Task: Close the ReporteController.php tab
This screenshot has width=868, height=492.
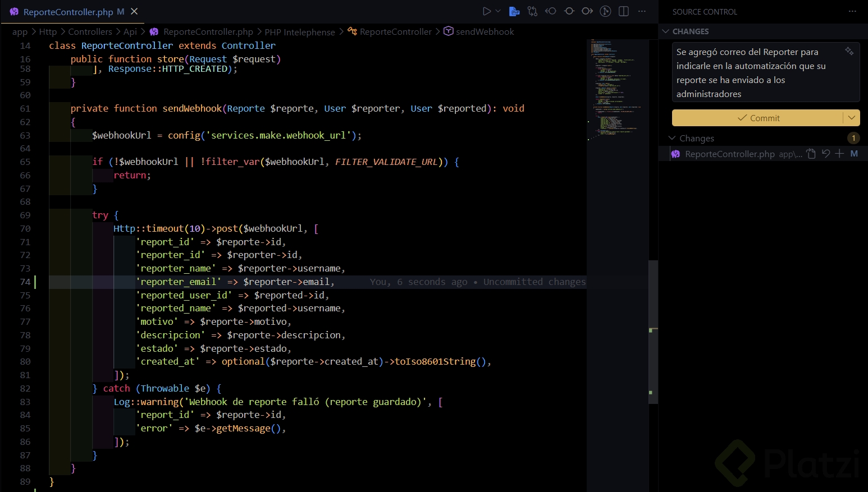Action: tap(134, 12)
